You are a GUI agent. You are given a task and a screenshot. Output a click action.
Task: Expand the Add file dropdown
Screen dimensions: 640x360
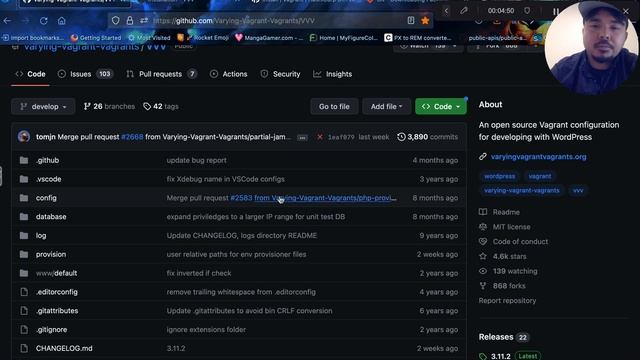coord(386,107)
